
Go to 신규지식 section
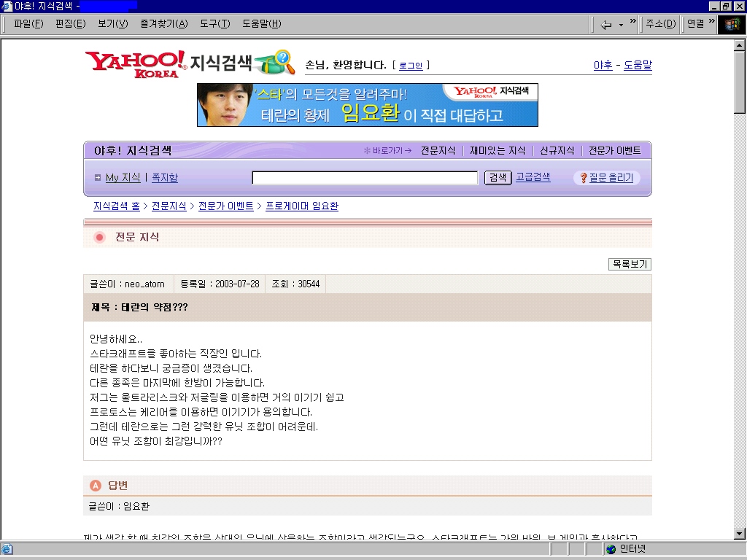557,151
